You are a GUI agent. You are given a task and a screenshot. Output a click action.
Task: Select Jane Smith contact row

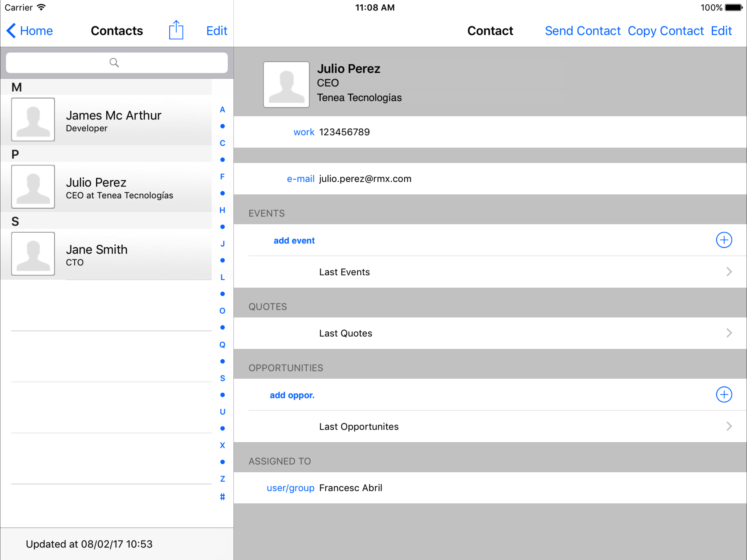tap(106, 254)
